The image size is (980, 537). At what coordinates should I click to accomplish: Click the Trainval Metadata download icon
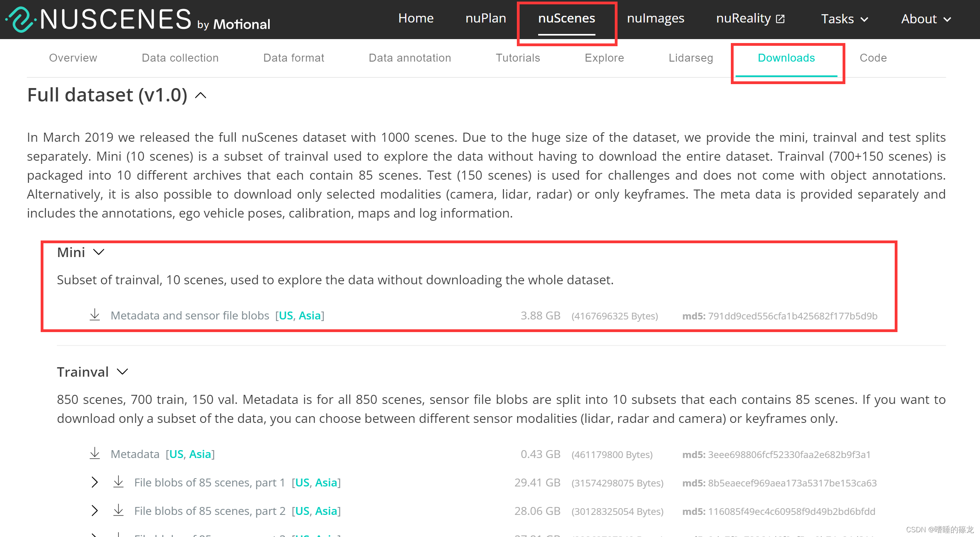click(x=95, y=454)
